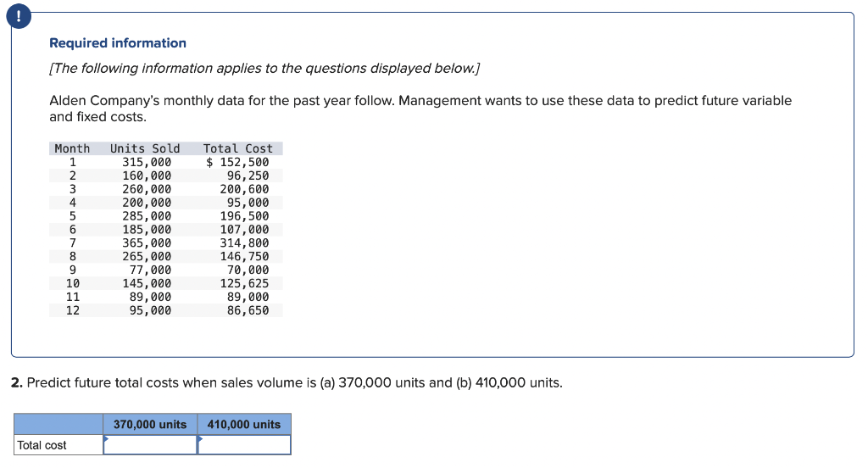The height and width of the screenshot is (468, 868).
Task: Select total cost value 70,000
Action: pyautogui.click(x=248, y=270)
